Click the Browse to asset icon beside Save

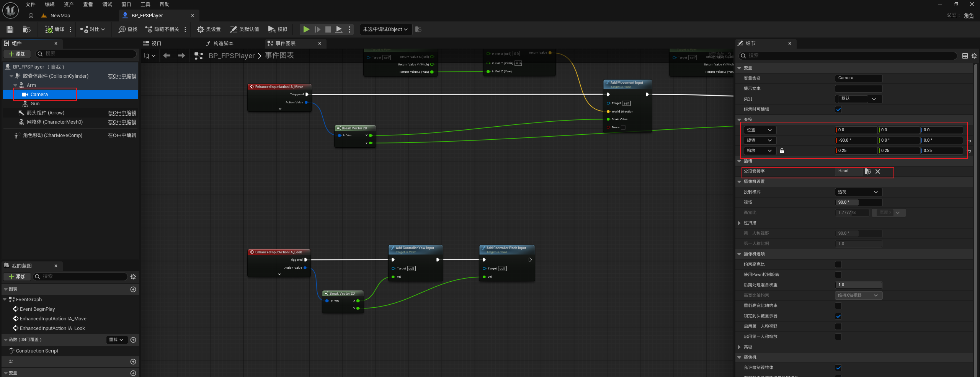coord(26,29)
